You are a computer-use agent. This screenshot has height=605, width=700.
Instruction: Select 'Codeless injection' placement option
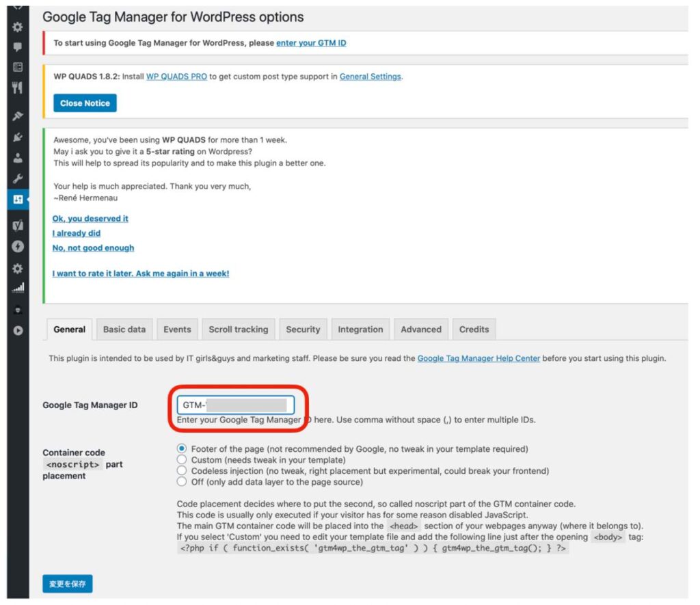point(182,470)
